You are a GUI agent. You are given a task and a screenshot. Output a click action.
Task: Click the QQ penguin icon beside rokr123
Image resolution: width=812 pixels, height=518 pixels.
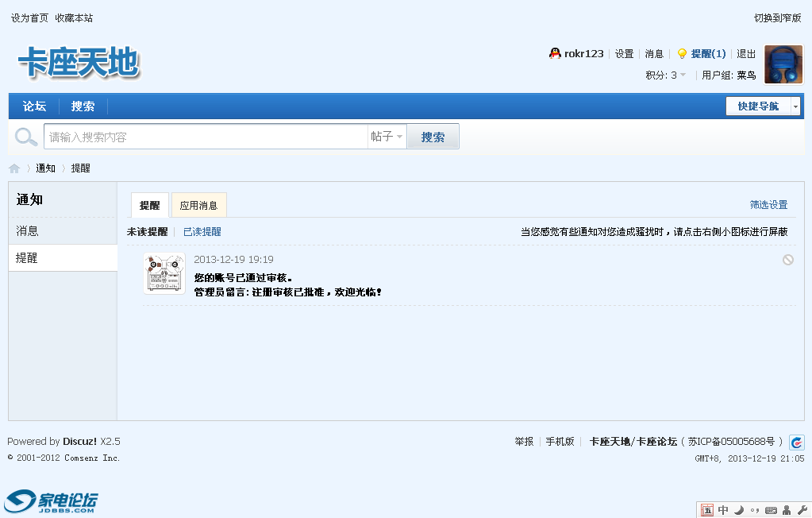[554, 53]
